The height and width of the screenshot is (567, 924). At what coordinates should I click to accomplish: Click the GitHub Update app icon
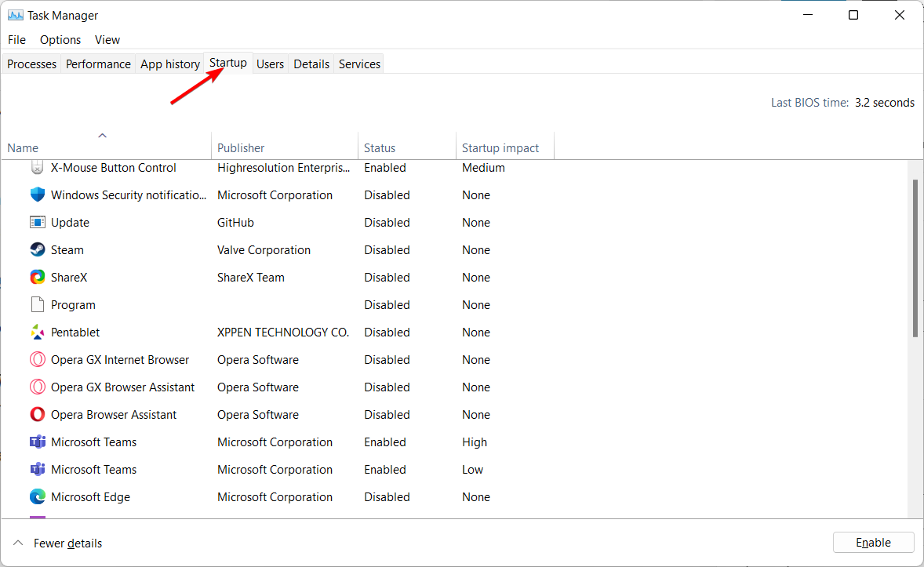click(37, 222)
